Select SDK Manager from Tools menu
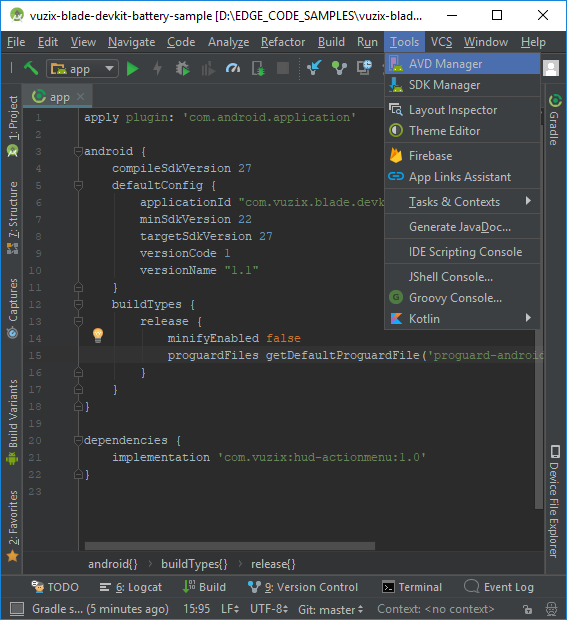Image resolution: width=568 pixels, height=621 pixels. [462, 85]
